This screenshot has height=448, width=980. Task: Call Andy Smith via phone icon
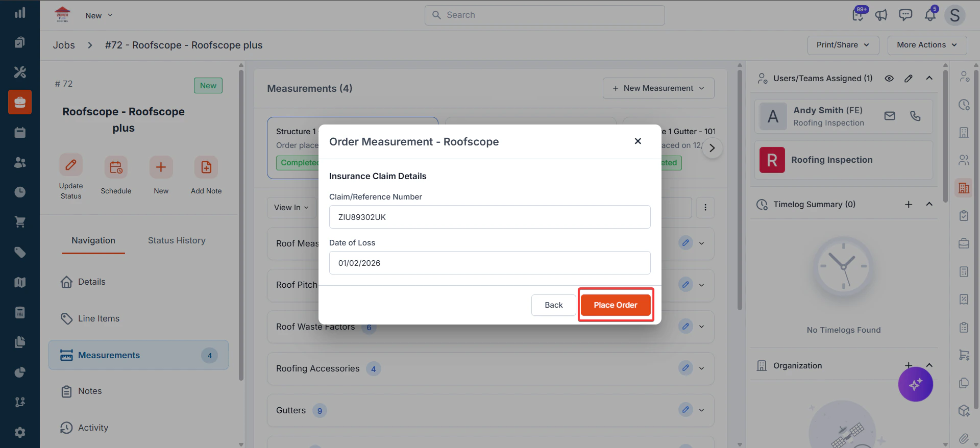click(915, 116)
